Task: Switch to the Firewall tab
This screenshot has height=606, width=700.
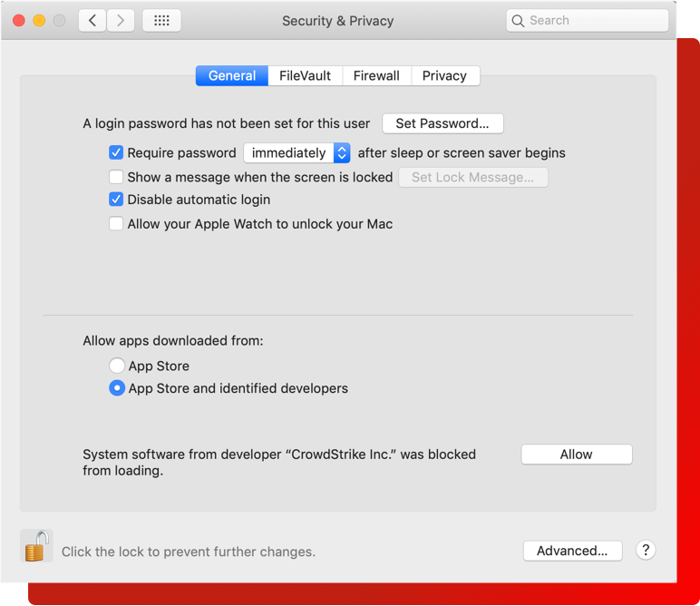Action: 376,75
